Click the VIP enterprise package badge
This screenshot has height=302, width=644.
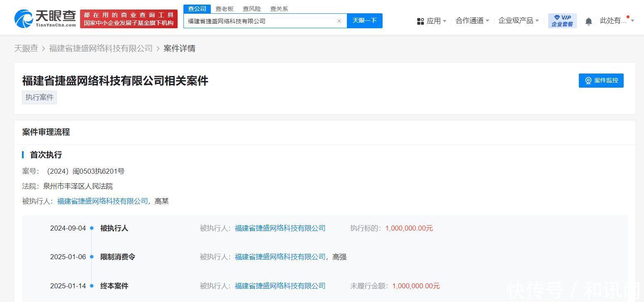coord(562,21)
